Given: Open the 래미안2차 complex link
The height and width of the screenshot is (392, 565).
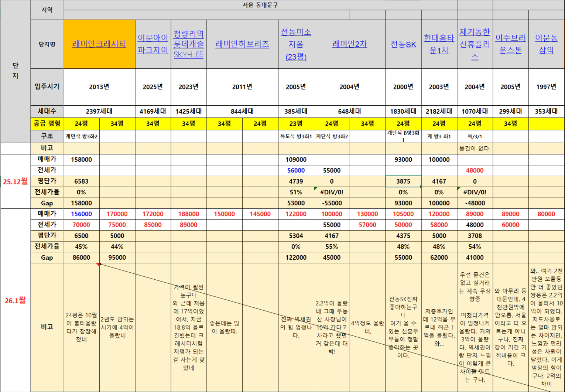Looking at the screenshot, I should tap(350, 44).
